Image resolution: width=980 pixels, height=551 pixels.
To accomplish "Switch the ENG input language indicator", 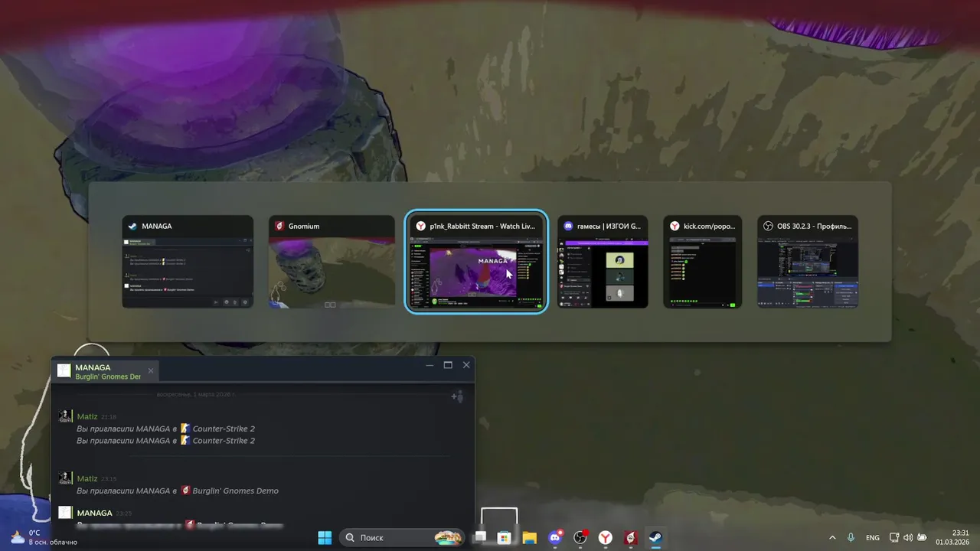I will tap(873, 538).
